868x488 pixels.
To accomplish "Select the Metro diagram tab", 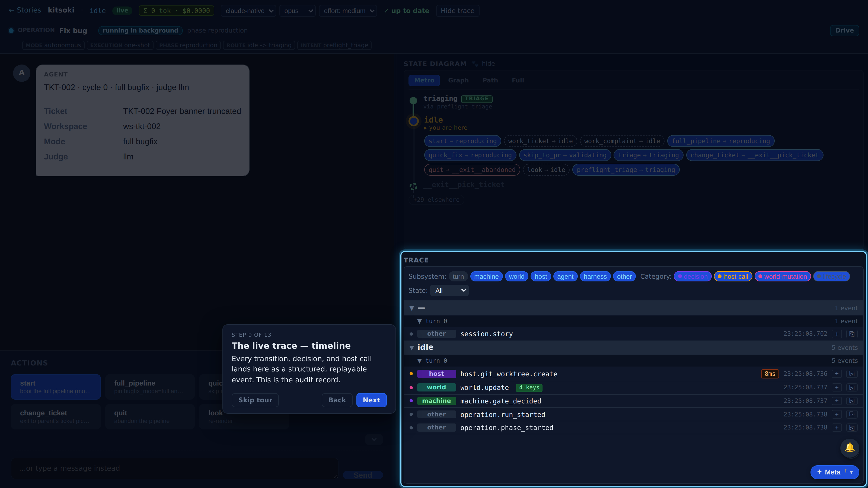I will pyautogui.click(x=424, y=80).
